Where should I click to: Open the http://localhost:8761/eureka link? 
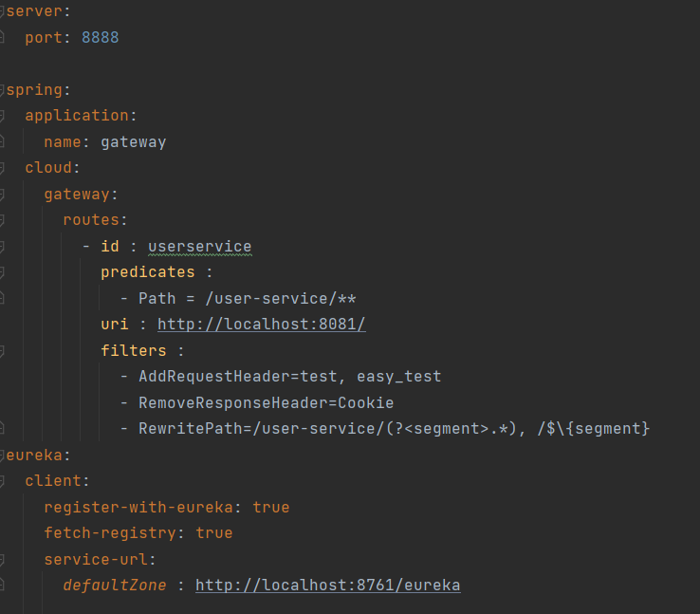pos(327,586)
